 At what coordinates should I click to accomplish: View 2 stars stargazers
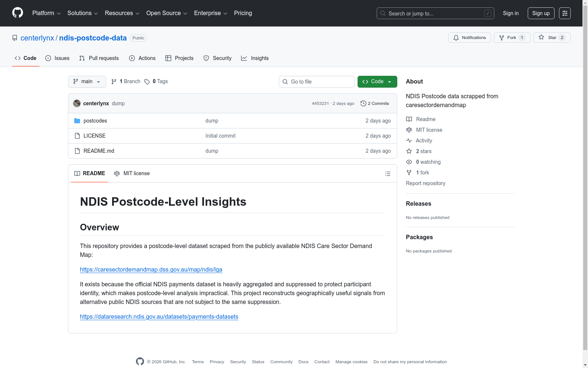click(419, 151)
